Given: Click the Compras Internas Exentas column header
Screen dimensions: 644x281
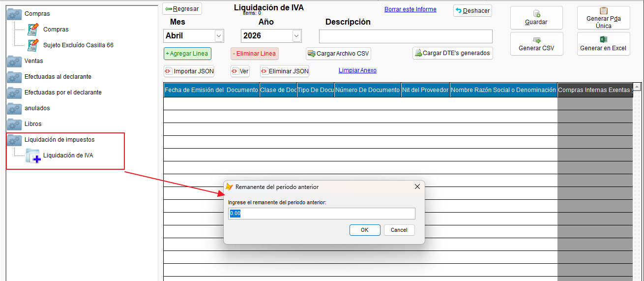Looking at the screenshot, I should tap(595, 90).
